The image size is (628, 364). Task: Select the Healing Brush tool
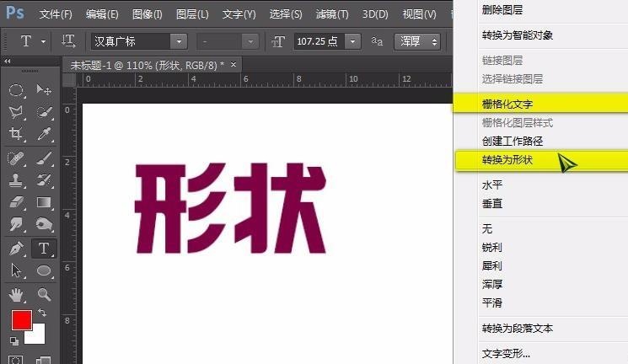tap(16, 158)
